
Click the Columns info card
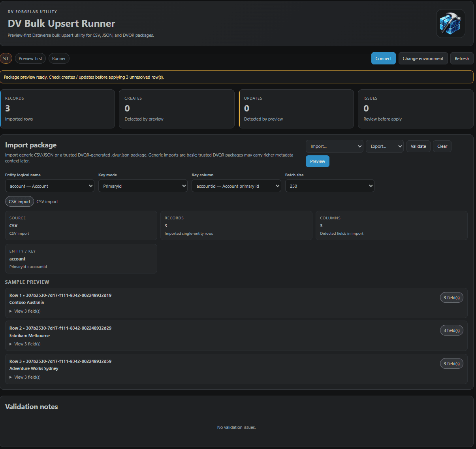[391, 225]
